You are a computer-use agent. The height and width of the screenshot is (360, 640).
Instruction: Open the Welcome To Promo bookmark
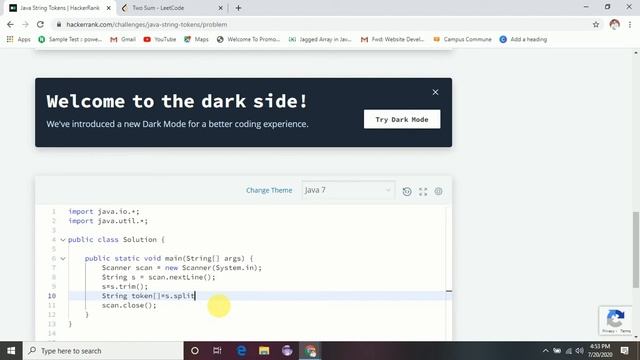[248, 39]
